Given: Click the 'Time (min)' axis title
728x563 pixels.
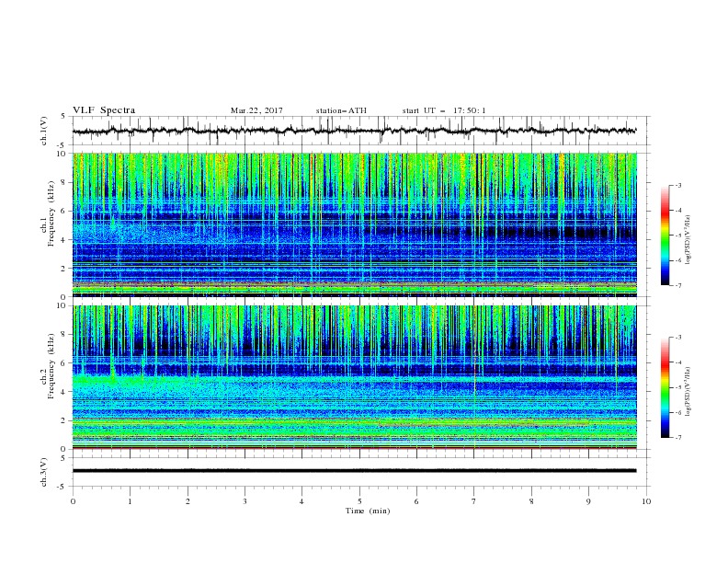Looking at the screenshot, I should point(368,511).
